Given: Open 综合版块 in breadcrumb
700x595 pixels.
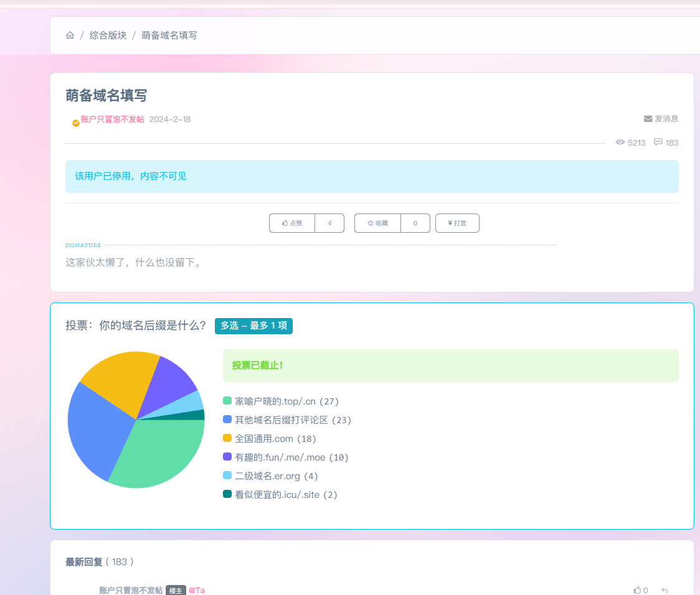Looking at the screenshot, I should [108, 35].
